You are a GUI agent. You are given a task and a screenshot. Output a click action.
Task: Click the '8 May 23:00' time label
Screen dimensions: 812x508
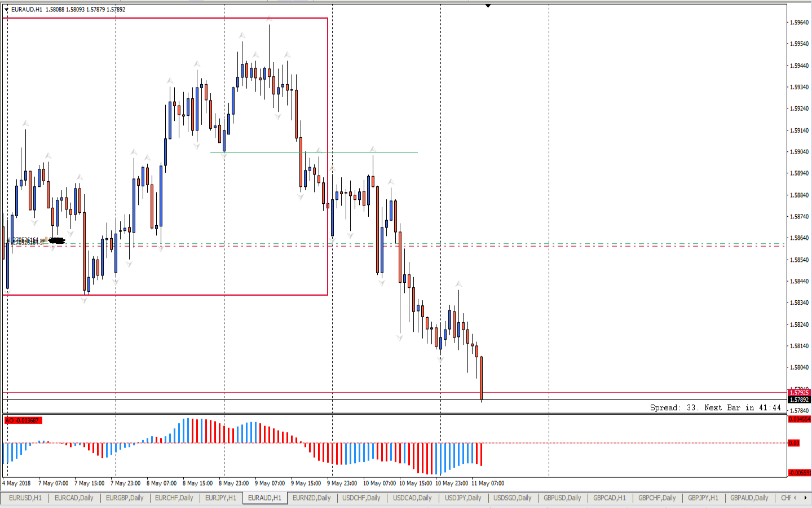point(233,483)
